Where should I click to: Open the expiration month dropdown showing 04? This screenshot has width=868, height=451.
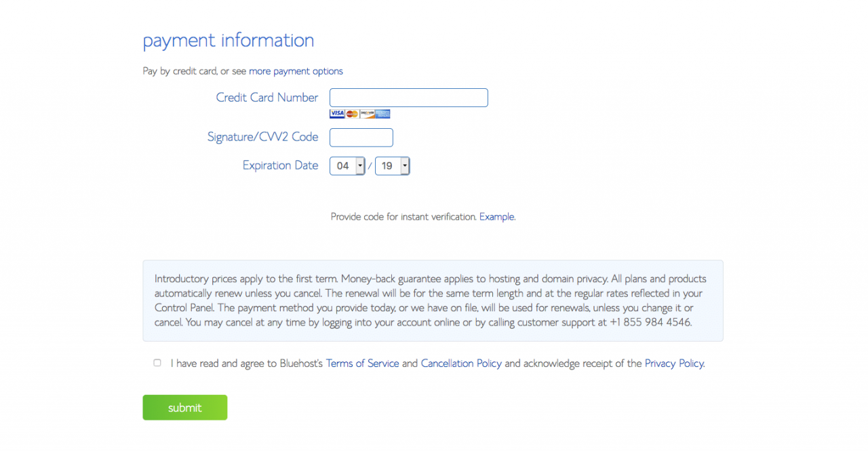(x=347, y=166)
